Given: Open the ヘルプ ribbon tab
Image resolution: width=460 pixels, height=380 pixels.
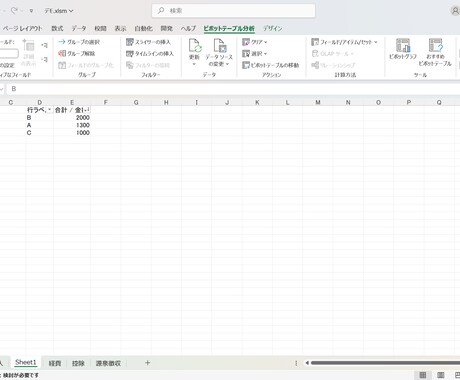Looking at the screenshot, I should [188, 29].
